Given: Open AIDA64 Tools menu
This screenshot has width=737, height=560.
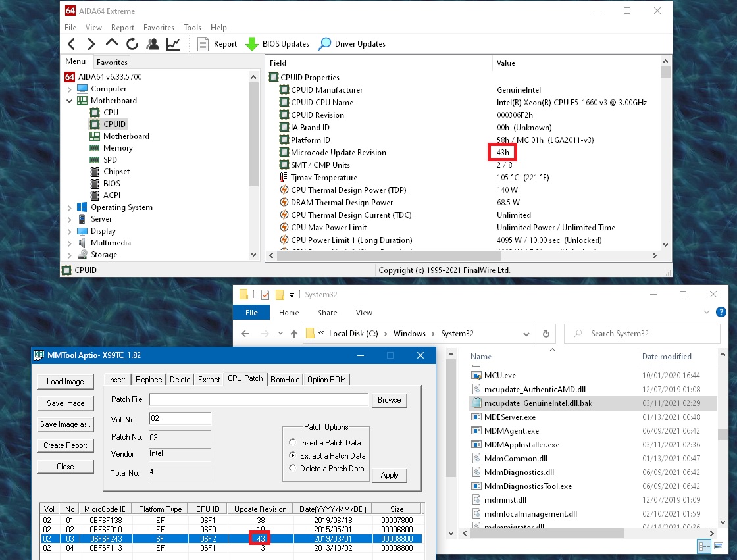Looking at the screenshot, I should [x=192, y=27].
